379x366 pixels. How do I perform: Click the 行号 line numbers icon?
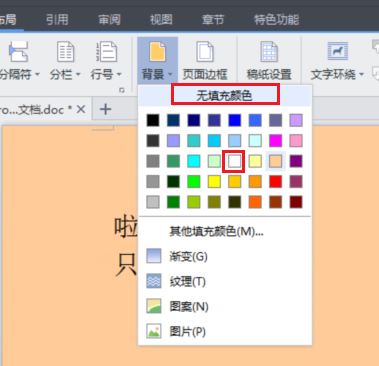click(x=106, y=51)
